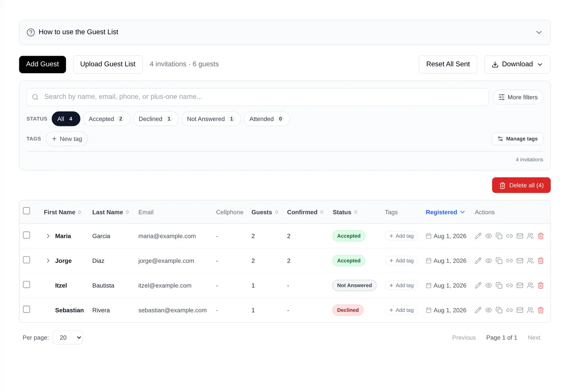This screenshot has width=582, height=392.
Task: Expand Maria's row with the chevron
Action: coord(48,236)
